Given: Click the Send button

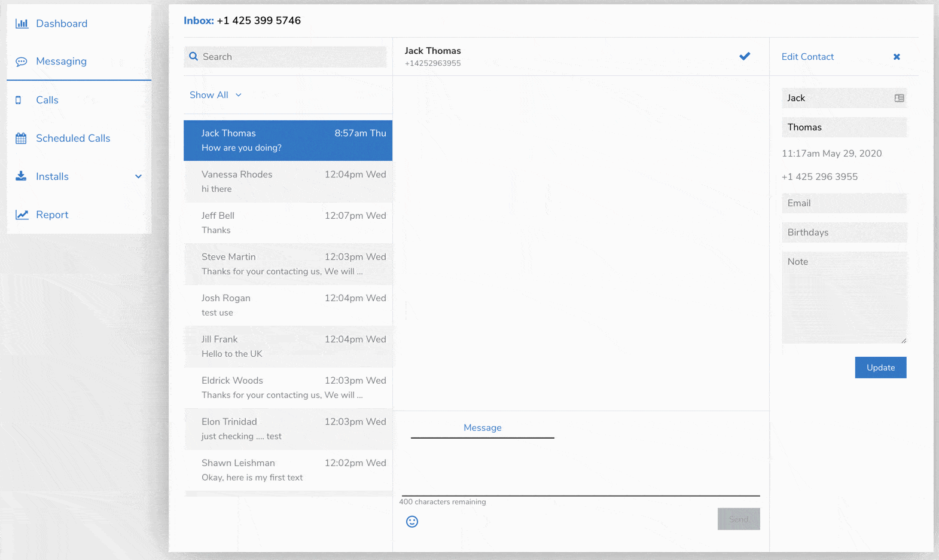Looking at the screenshot, I should coord(739,519).
